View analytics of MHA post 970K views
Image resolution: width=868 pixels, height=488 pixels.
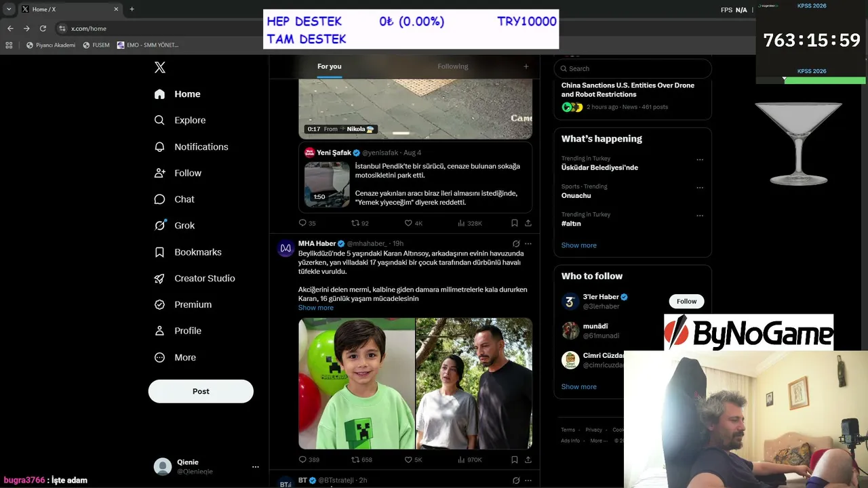(470, 460)
